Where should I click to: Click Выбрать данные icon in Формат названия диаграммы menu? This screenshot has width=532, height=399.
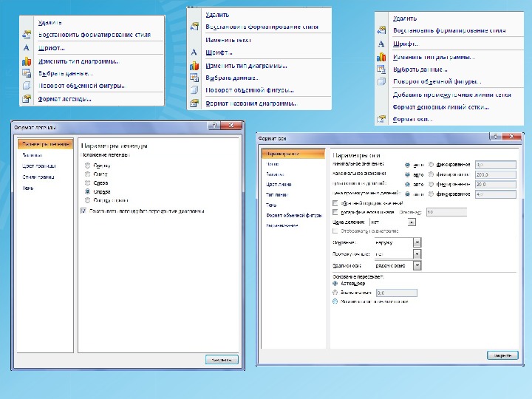click(194, 78)
